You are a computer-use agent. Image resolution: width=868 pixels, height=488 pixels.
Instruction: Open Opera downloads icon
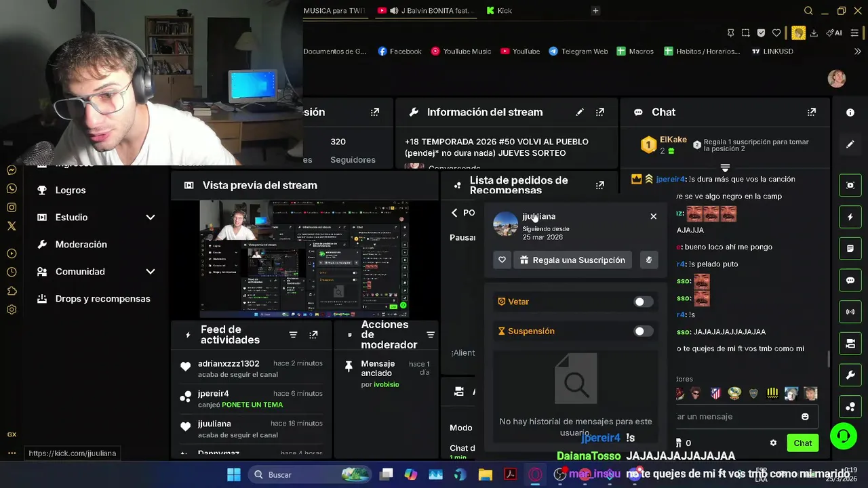point(814,33)
